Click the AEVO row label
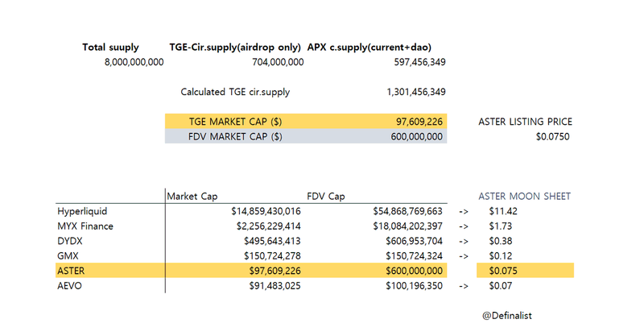This screenshot has height=336, width=644. [69, 285]
